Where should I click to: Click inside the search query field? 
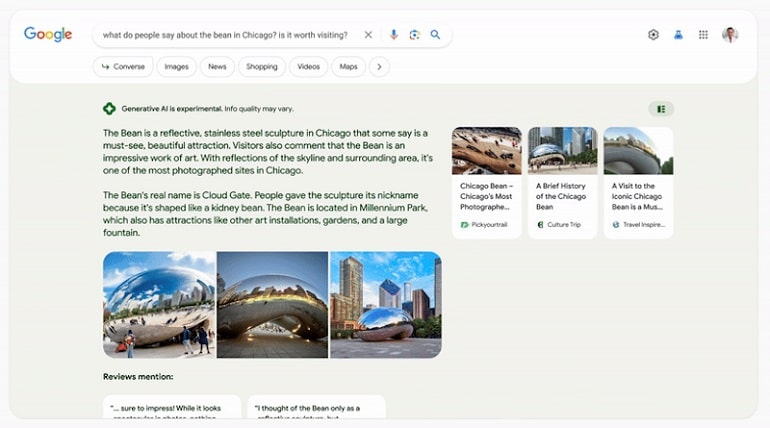225,35
